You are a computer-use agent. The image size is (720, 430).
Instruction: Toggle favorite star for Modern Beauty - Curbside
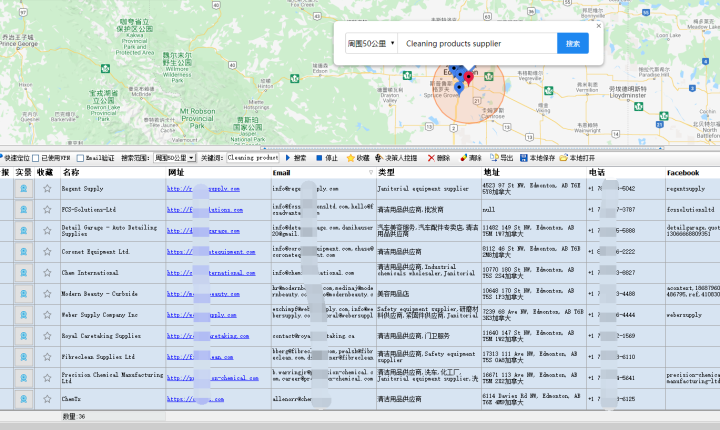click(x=47, y=294)
